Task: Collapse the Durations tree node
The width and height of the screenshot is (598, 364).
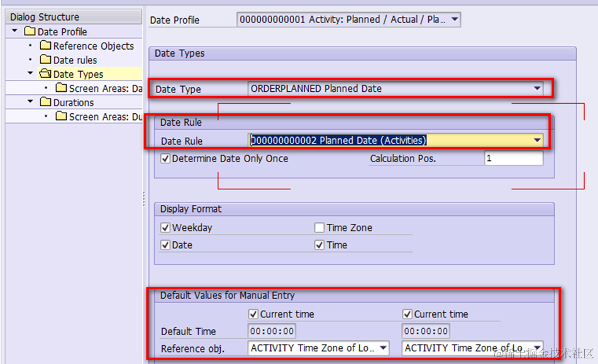Action: (30, 101)
